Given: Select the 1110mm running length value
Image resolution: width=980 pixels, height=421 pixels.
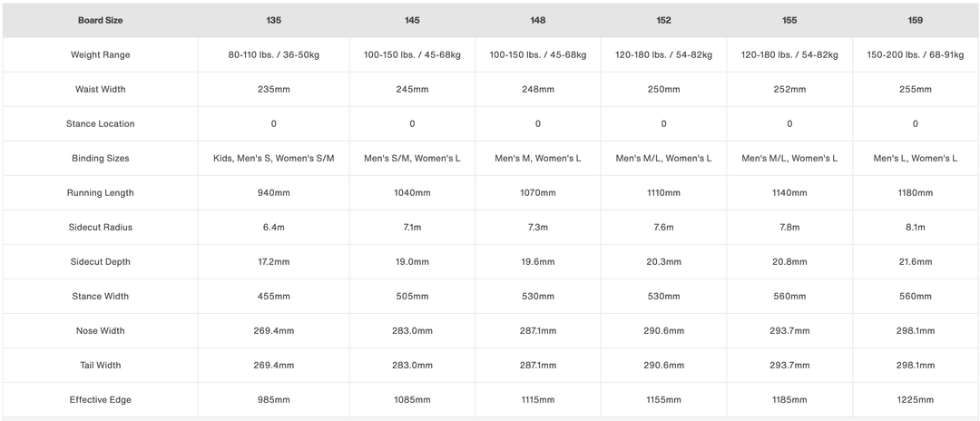Looking at the screenshot, I should [x=663, y=192].
